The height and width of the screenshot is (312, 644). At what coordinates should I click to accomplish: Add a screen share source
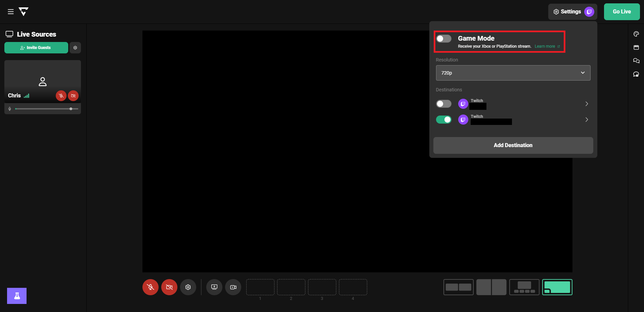click(214, 287)
